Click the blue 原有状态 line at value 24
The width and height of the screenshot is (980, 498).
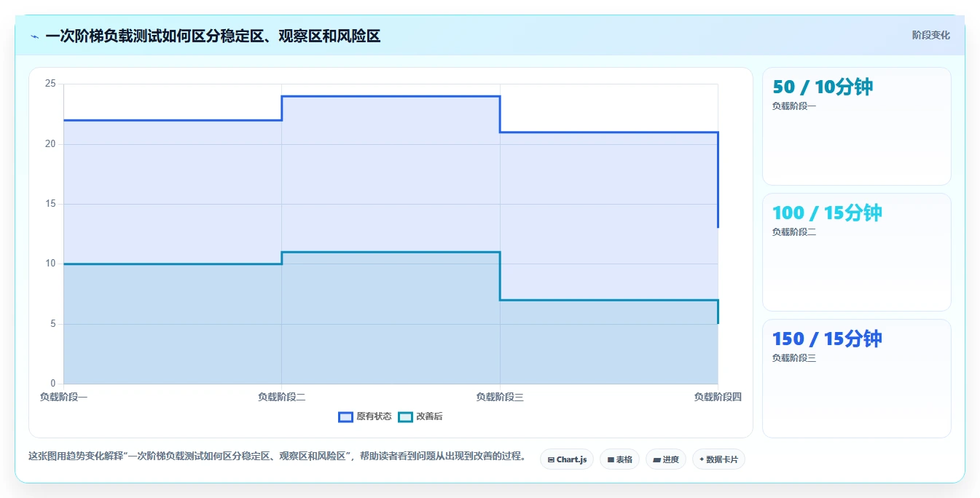(391, 96)
